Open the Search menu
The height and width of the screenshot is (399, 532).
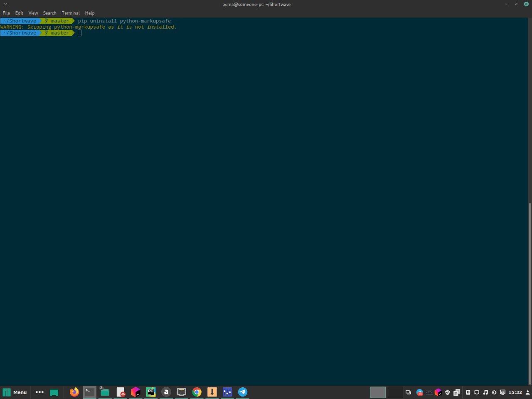49,13
